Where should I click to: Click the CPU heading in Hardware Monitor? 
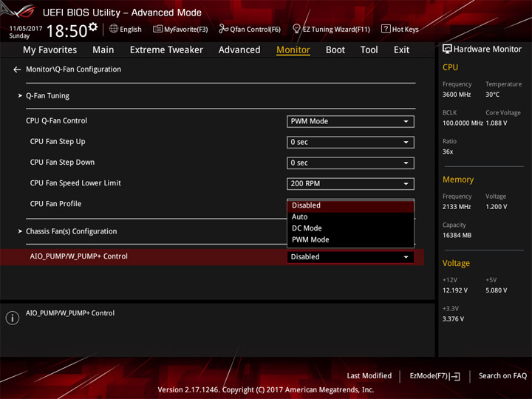(450, 67)
